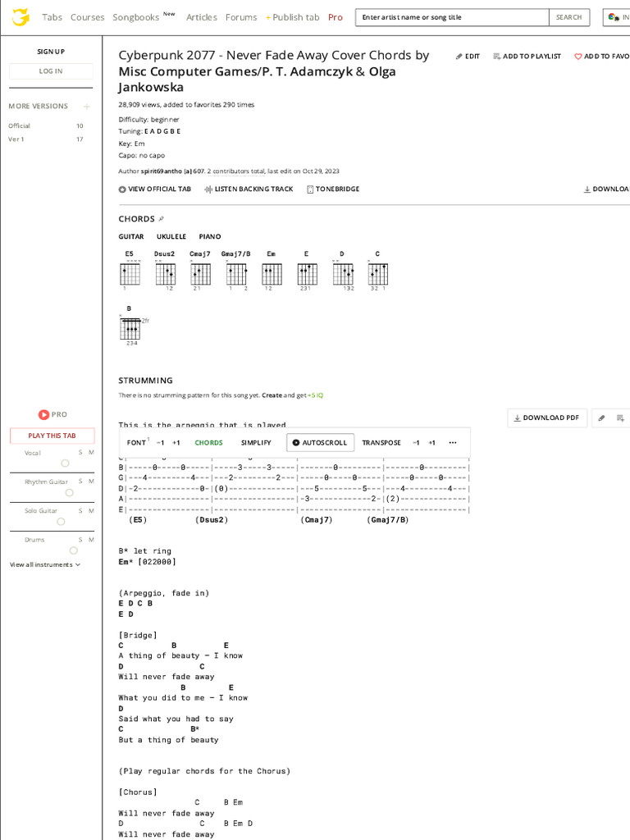Start Autoscroll
Screen dimensions: 630x840
pyautogui.click(x=320, y=442)
